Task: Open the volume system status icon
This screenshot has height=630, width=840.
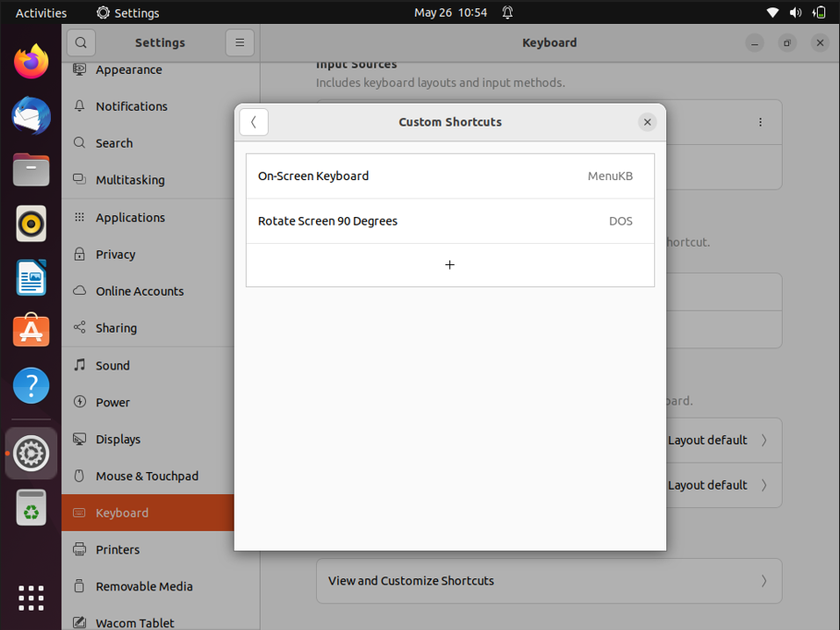Action: (796, 13)
